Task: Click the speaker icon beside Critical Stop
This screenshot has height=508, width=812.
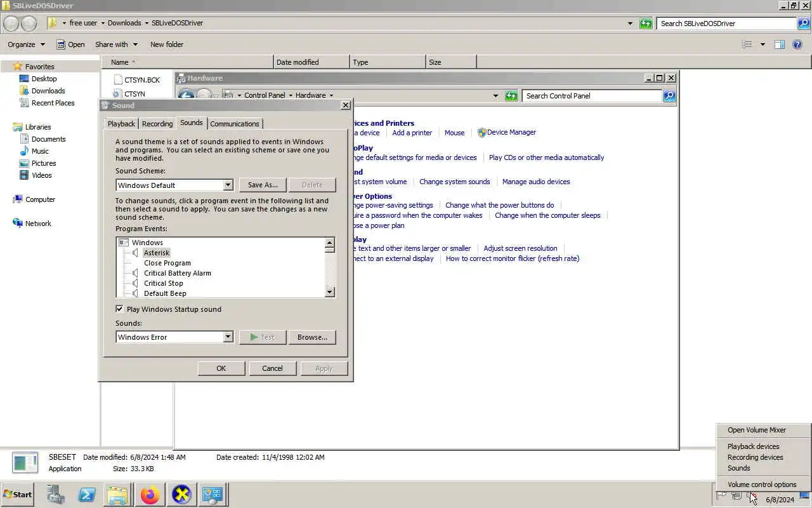Action: click(x=135, y=283)
